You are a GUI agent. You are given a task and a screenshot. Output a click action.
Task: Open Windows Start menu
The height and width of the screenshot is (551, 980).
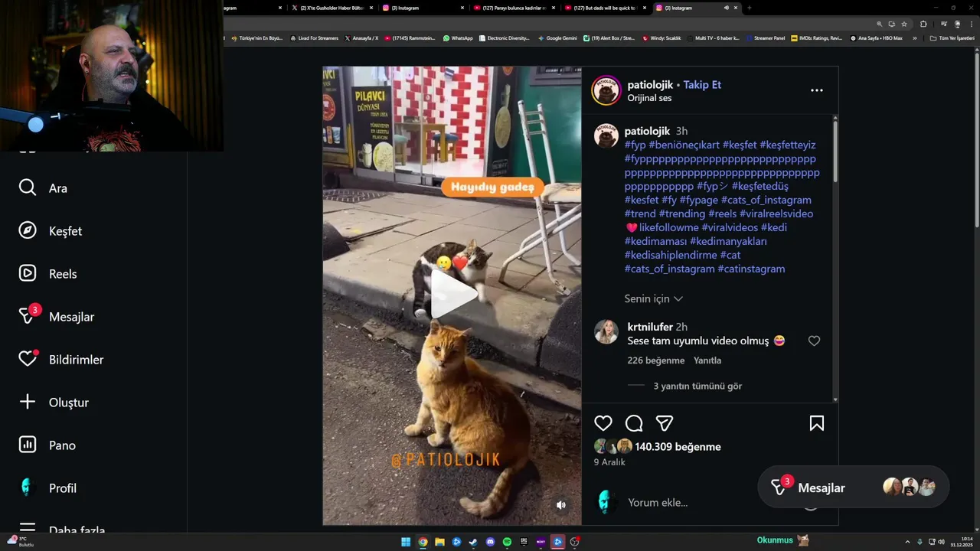tap(406, 542)
